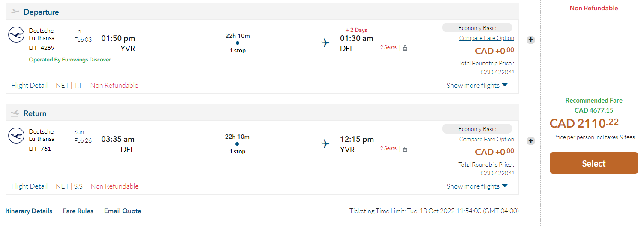Viewport: 644px width, 226px height.
Task: Click the 1 stop link on departure flight
Action: 237,50
